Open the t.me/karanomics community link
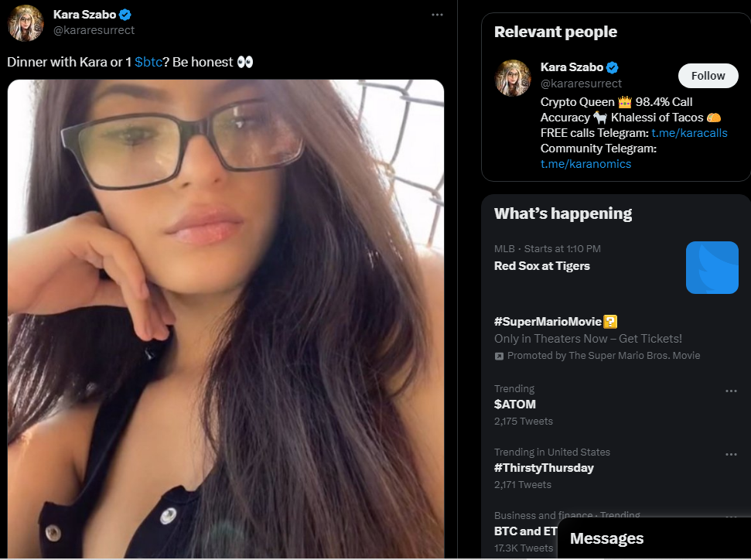The image size is (751, 560). click(x=585, y=164)
